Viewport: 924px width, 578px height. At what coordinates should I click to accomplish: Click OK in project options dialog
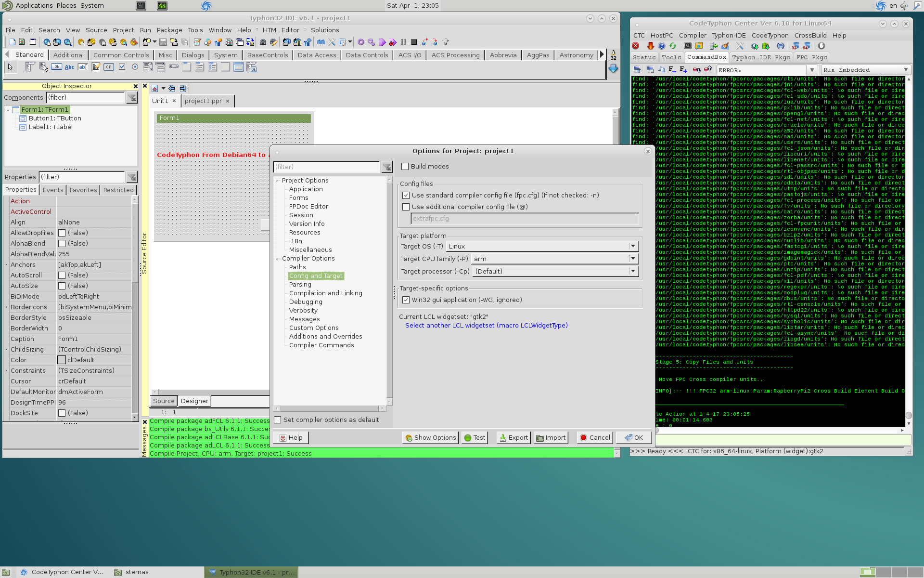point(634,437)
